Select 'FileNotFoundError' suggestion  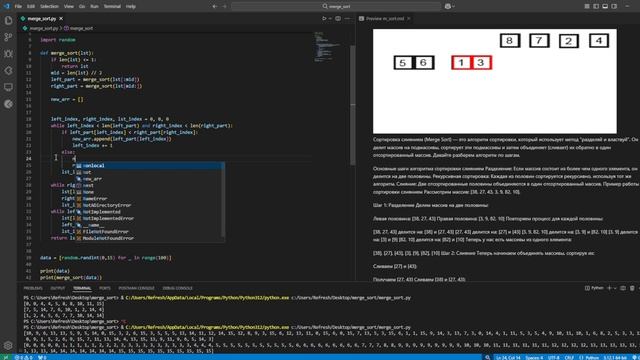tap(149, 231)
